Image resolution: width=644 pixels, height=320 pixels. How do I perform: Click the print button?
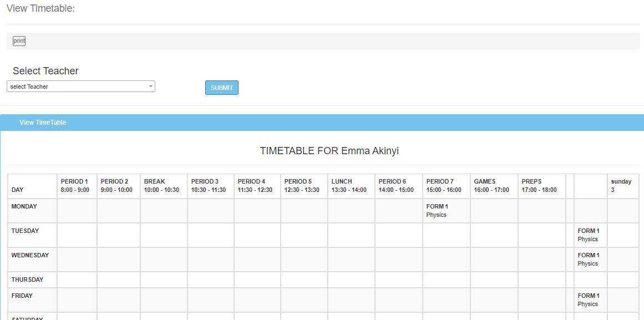pyautogui.click(x=19, y=41)
